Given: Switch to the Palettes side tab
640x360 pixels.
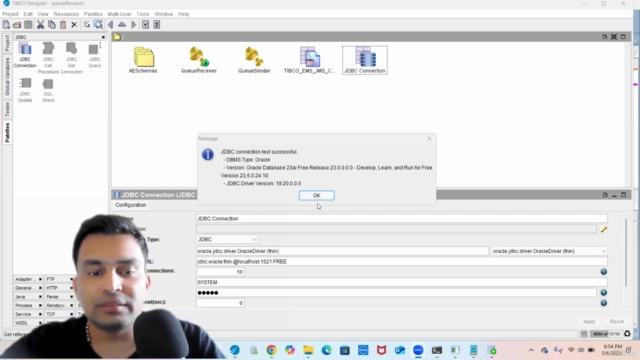Looking at the screenshot, I should tap(7, 133).
